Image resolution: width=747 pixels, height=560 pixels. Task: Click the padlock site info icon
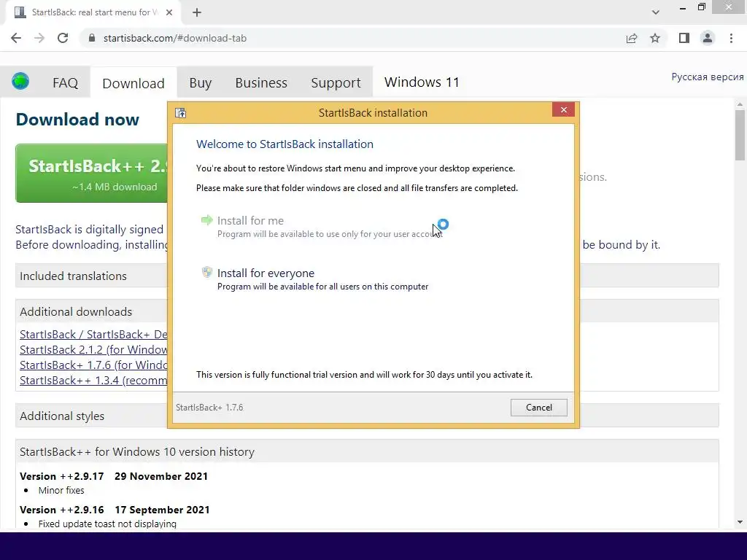tap(92, 38)
